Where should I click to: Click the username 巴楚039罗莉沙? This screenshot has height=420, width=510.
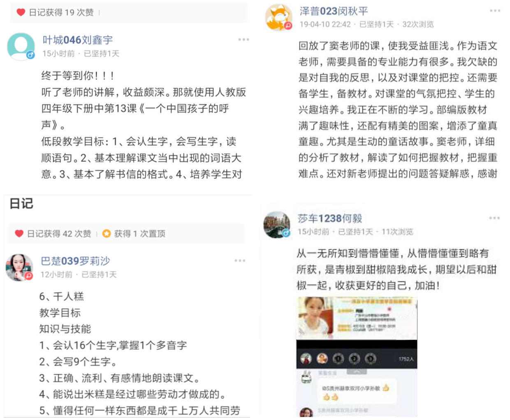click(x=75, y=261)
